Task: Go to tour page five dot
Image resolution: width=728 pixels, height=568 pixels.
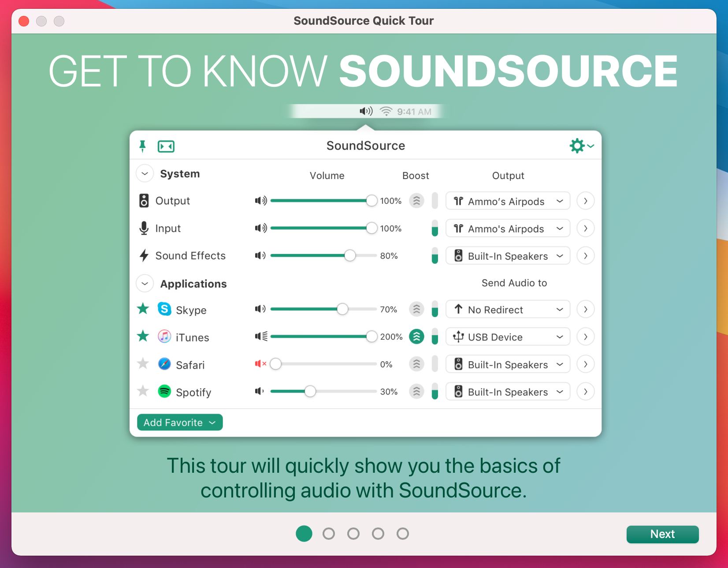Action: tap(403, 534)
